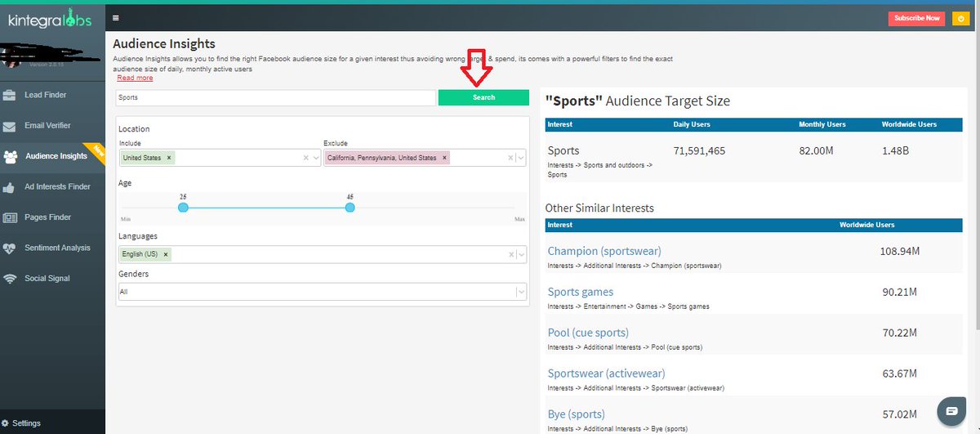Click the Sentiment Analysis heartbeat icon
Screen dimensions: 980x434
tap(10, 248)
